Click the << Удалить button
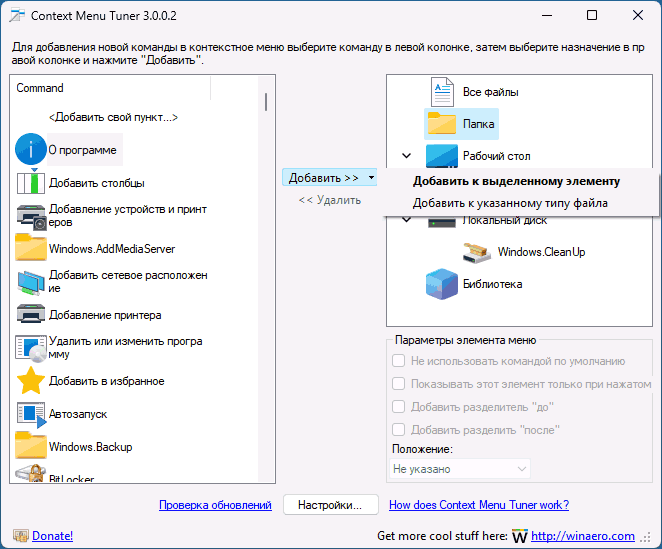Viewport: 662px width, 549px height. (x=330, y=200)
